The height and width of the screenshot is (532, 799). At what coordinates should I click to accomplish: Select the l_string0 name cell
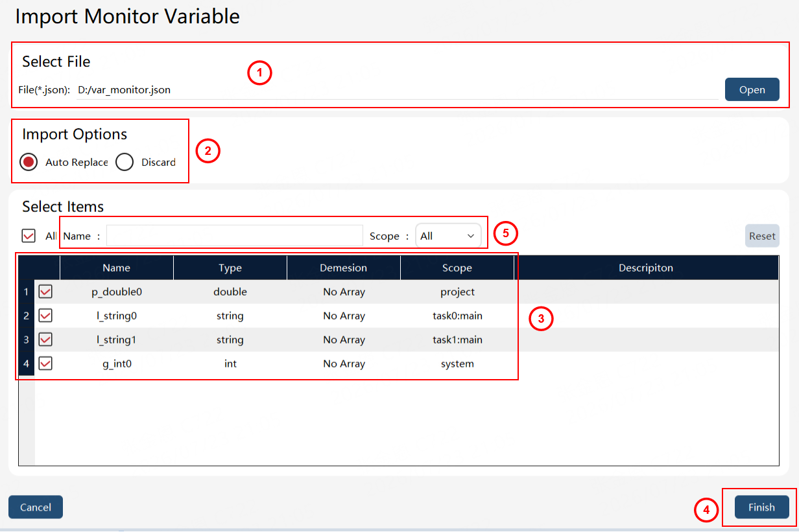coord(117,316)
